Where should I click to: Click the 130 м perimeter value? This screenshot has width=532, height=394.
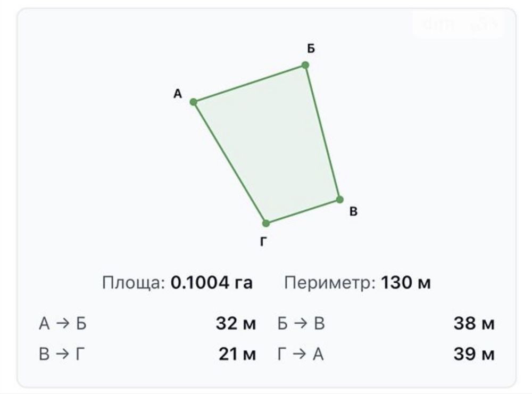click(406, 283)
